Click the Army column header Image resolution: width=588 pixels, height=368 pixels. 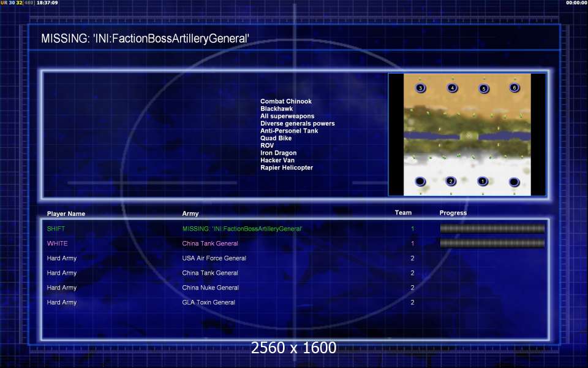(190, 213)
